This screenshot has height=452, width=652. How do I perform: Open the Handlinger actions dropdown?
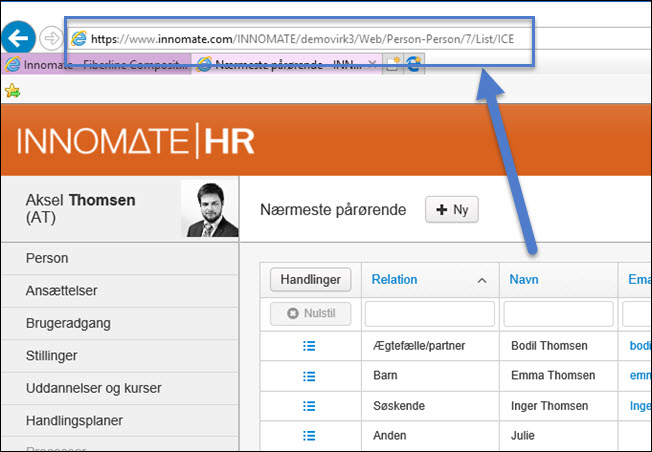[310, 280]
